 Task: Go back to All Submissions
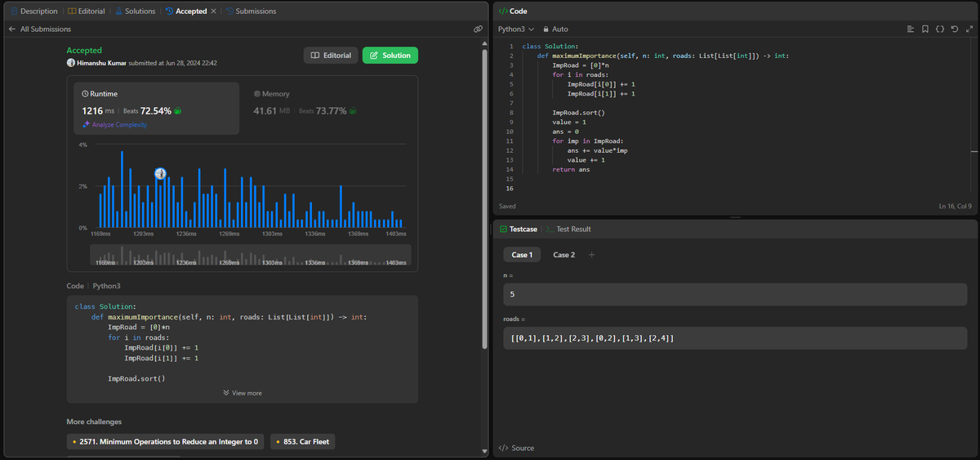tap(39, 29)
